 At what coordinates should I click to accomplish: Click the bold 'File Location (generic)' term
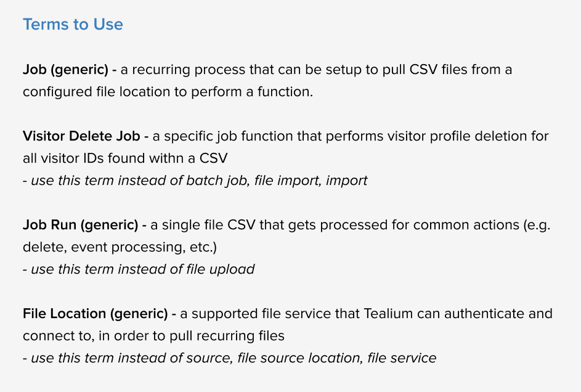pyautogui.click(x=95, y=314)
